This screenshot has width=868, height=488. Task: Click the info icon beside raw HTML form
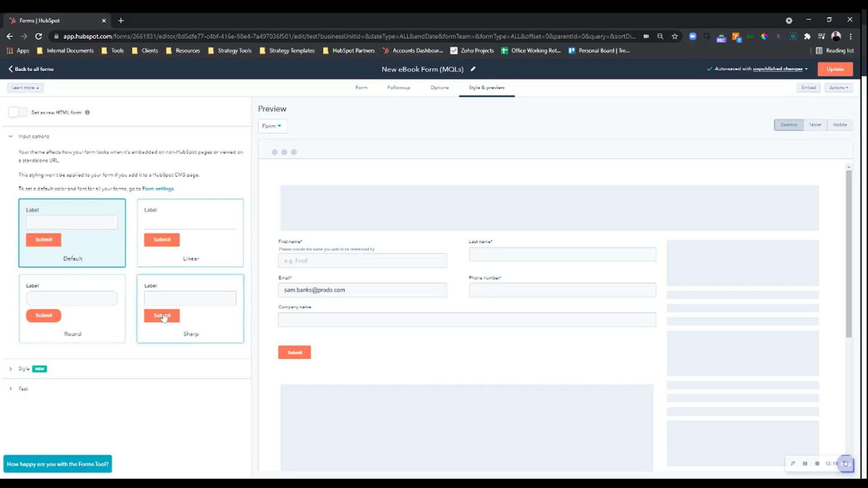tap(87, 113)
